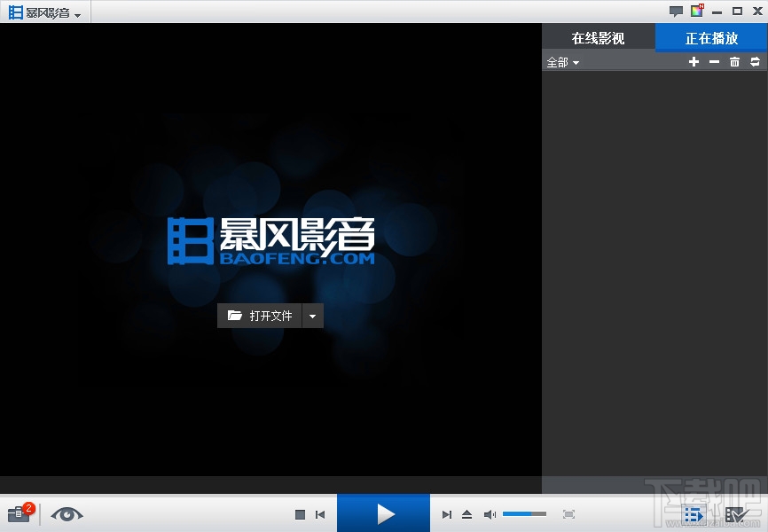Add a video using the plus icon
The height and width of the screenshot is (532, 768).
694,62
